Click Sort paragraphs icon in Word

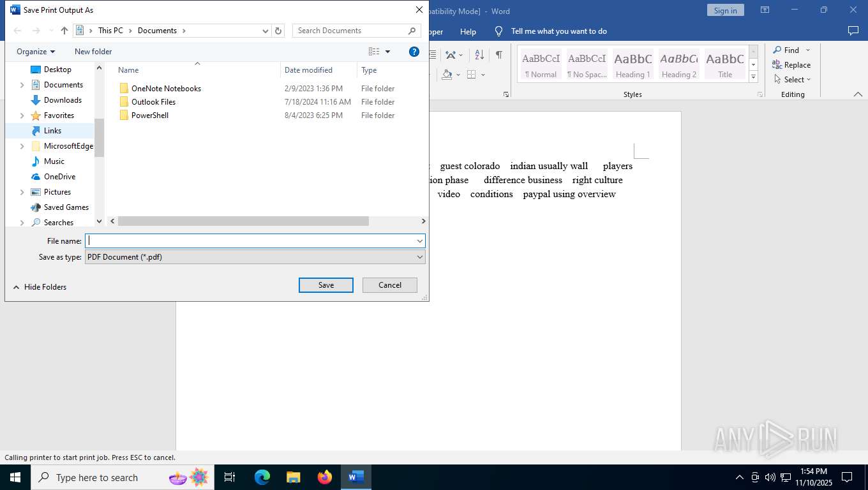click(479, 55)
